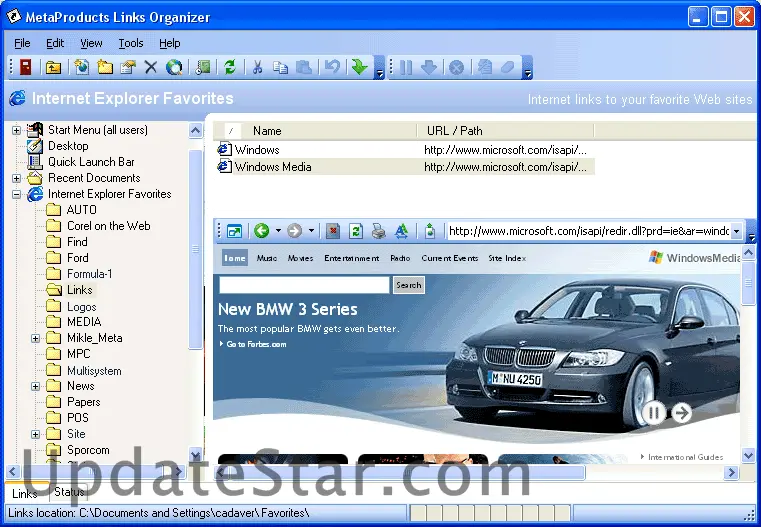This screenshot has height=527, width=761.
Task: Switch to the Status tab
Action: tap(69, 492)
